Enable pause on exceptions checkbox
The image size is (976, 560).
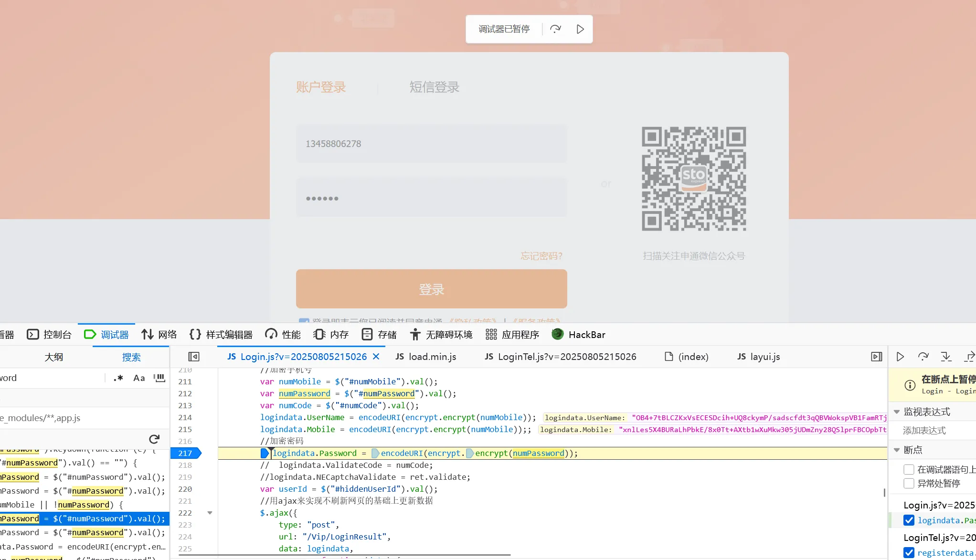click(909, 483)
